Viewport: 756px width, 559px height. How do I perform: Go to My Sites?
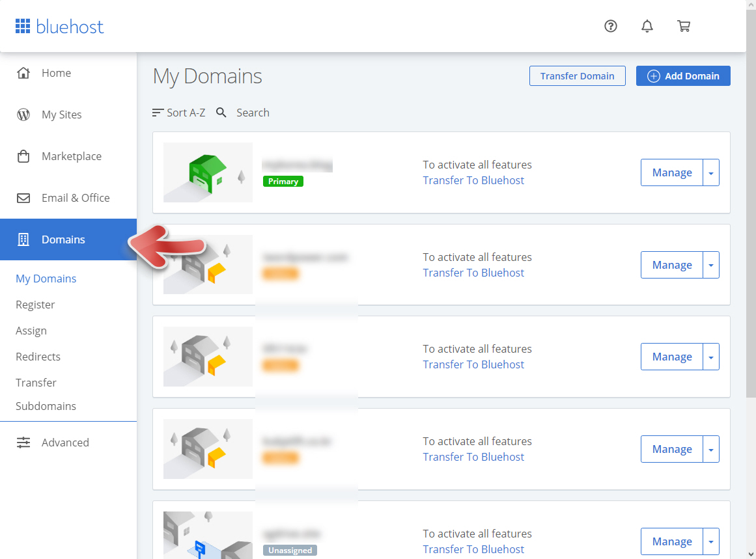tap(68, 115)
